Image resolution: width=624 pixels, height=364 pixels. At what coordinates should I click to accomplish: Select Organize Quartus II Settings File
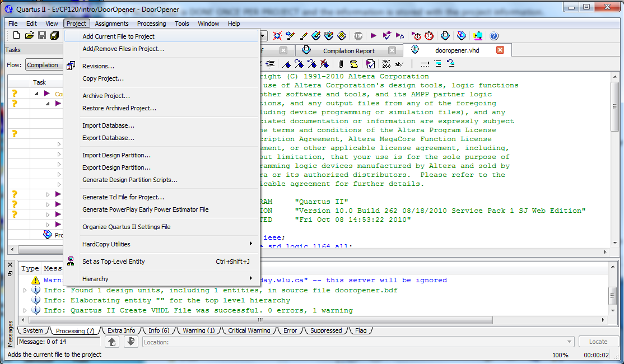(x=127, y=227)
